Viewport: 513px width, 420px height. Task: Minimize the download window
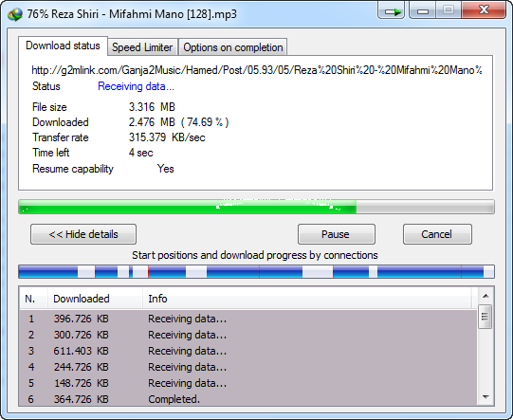coord(422,10)
